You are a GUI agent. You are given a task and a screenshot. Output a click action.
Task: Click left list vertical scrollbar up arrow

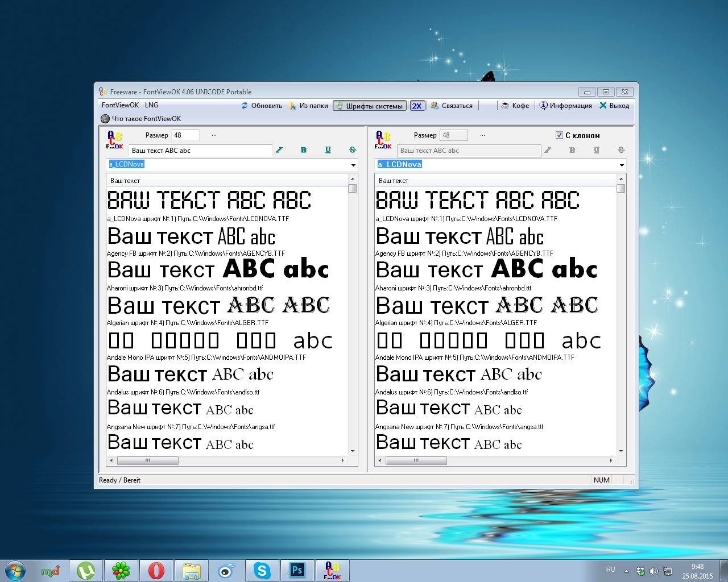click(x=353, y=180)
